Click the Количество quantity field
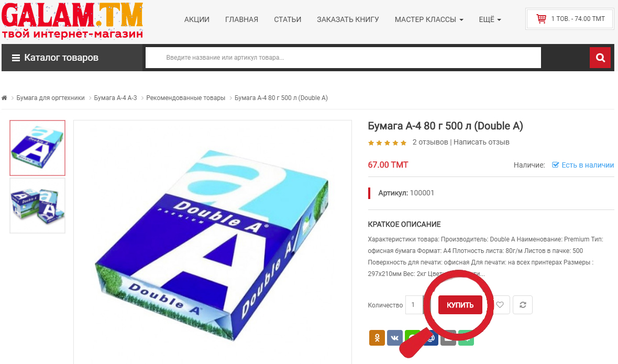This screenshot has width=618, height=364. [x=414, y=305]
